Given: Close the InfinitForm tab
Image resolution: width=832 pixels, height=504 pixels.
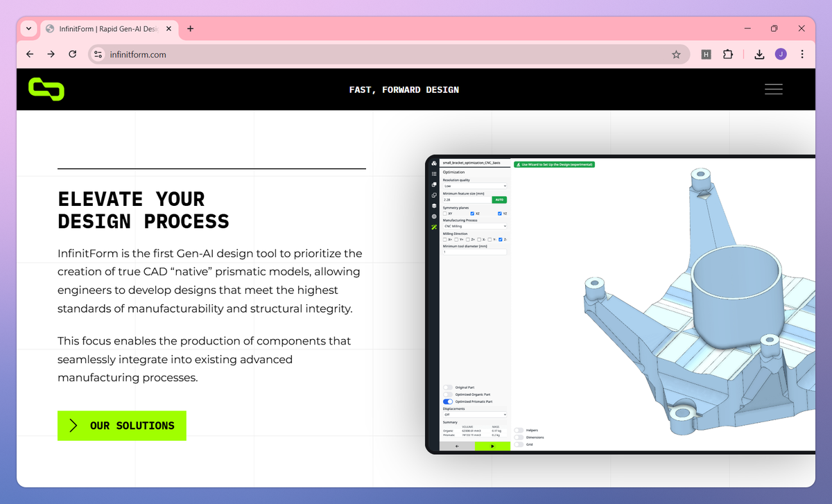Looking at the screenshot, I should [167, 29].
